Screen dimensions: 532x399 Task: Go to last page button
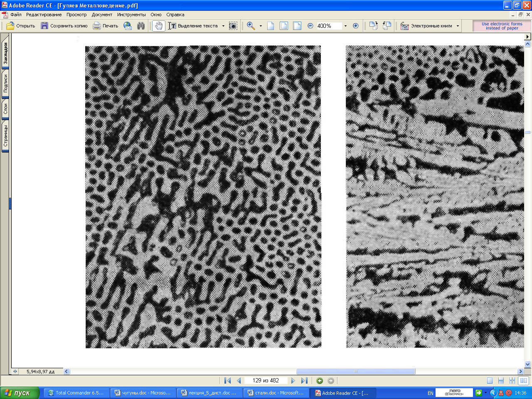[x=304, y=380]
